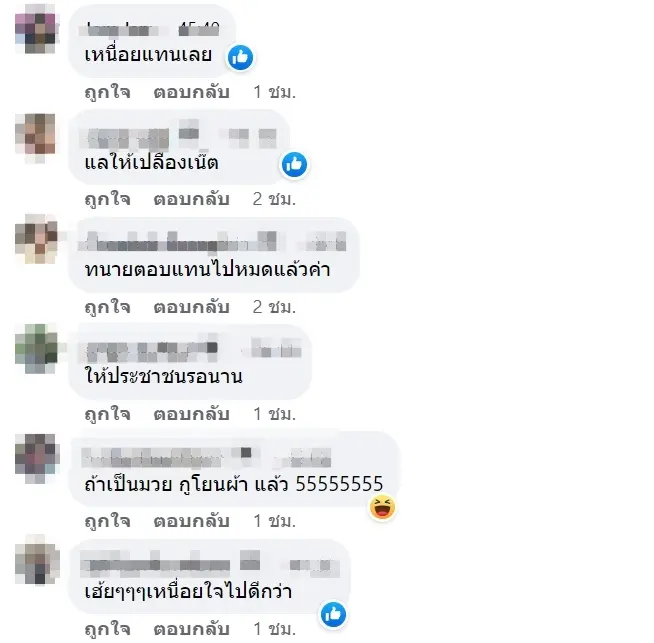
Task: Open the avatar beside 'เฮ้ยๆๆๆเหนื่อยใจไปดีกว่า' comment
Action: coord(37,560)
